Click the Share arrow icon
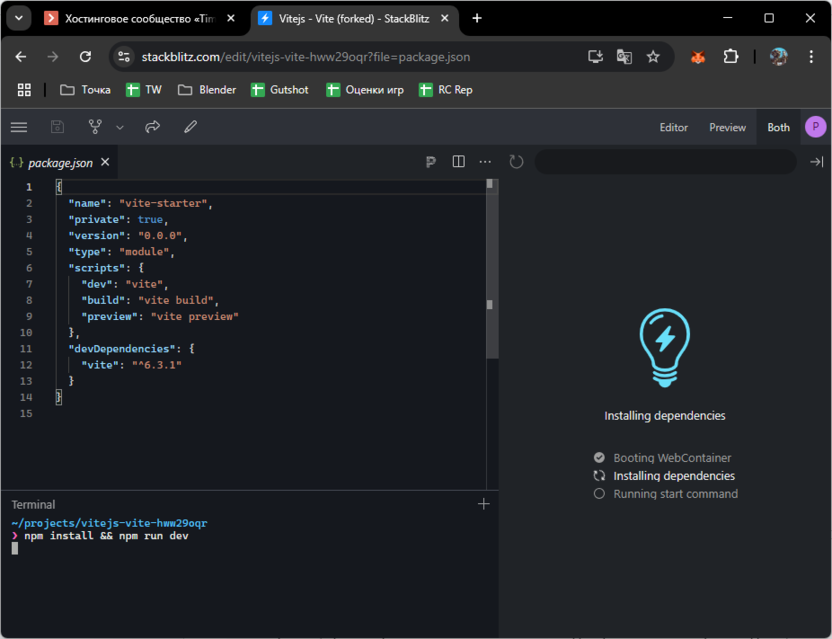Screen dimensions: 832x639 pyautogui.click(x=153, y=127)
